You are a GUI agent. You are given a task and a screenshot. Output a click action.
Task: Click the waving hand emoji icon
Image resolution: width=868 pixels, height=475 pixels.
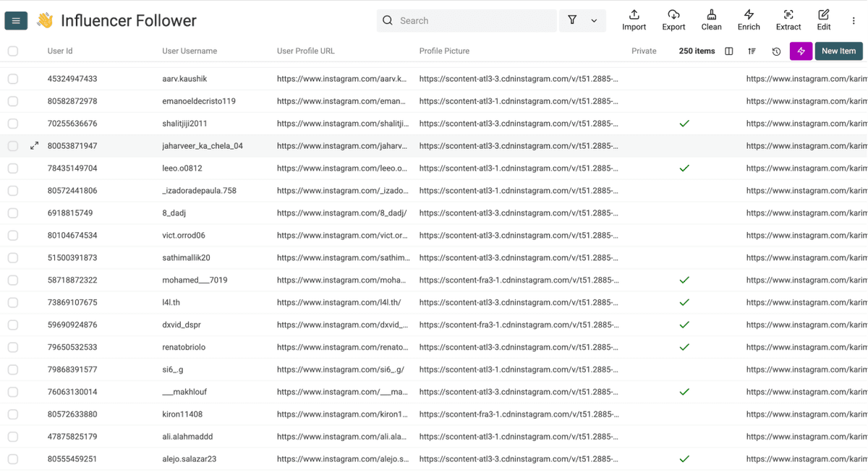pos(45,20)
